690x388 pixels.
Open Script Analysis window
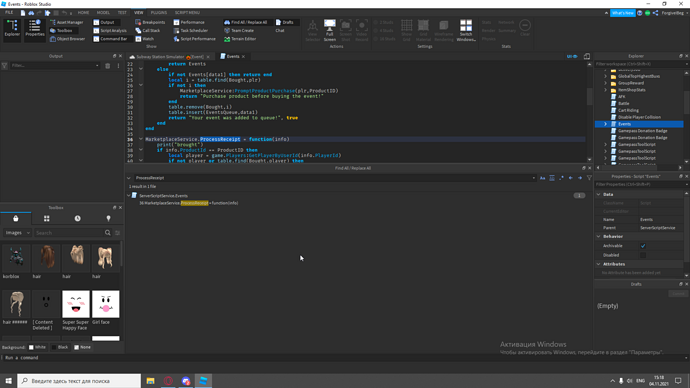[x=110, y=30]
